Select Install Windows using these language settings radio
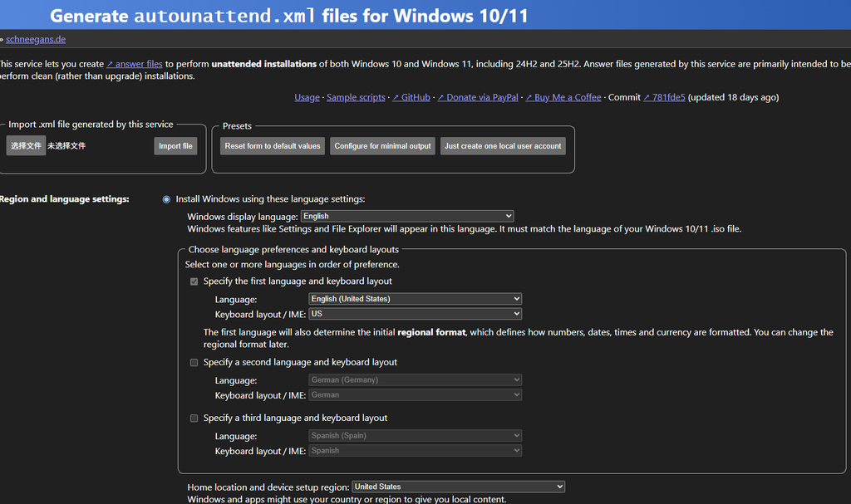The image size is (851, 504). (x=166, y=199)
